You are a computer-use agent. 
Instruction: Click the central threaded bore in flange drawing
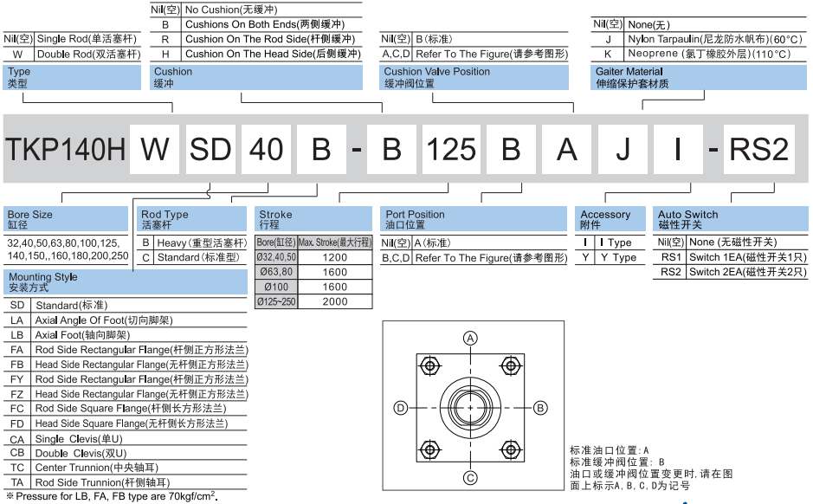click(x=470, y=407)
